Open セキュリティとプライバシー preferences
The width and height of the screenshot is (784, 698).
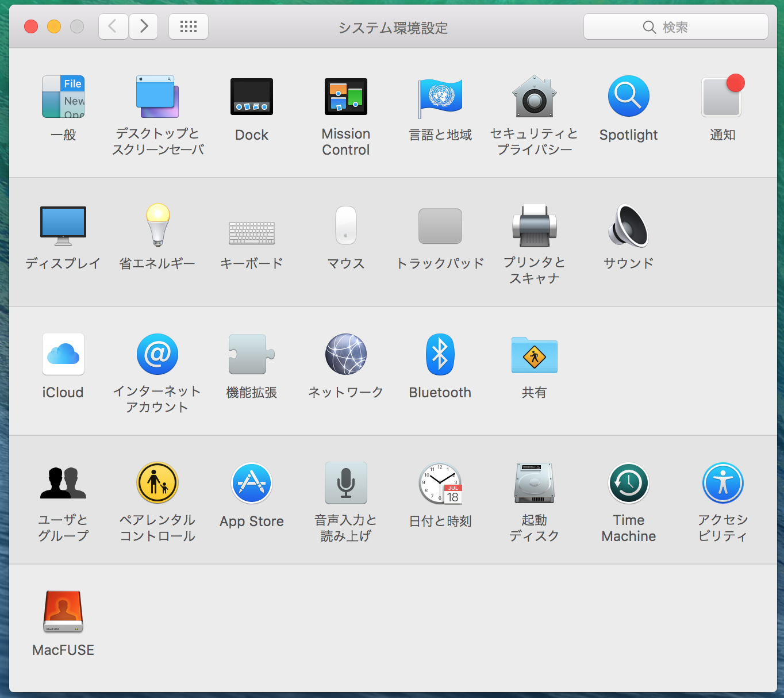click(x=535, y=97)
